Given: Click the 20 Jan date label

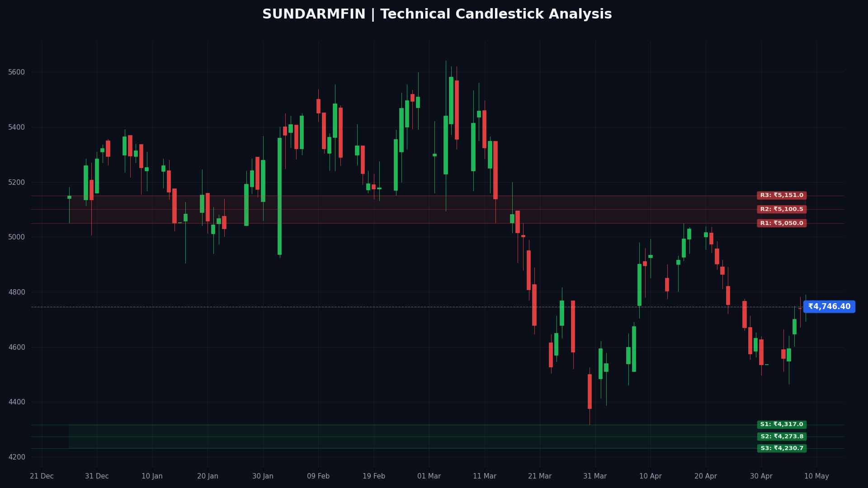Looking at the screenshot, I should click(x=208, y=476).
